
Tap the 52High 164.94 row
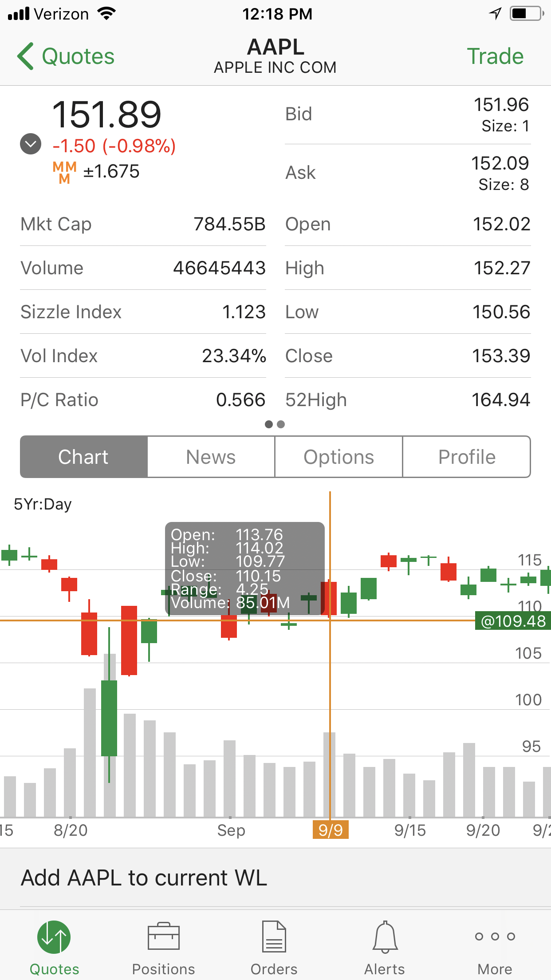point(408,400)
